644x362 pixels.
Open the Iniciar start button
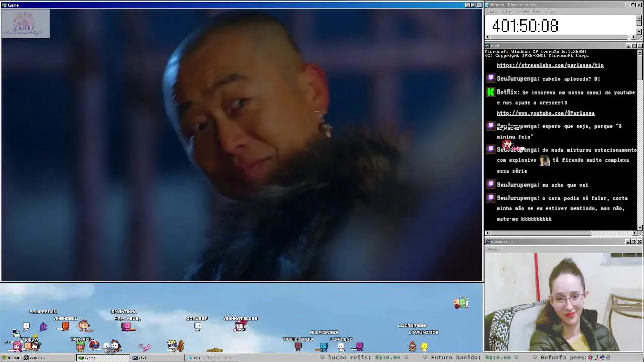(10, 358)
